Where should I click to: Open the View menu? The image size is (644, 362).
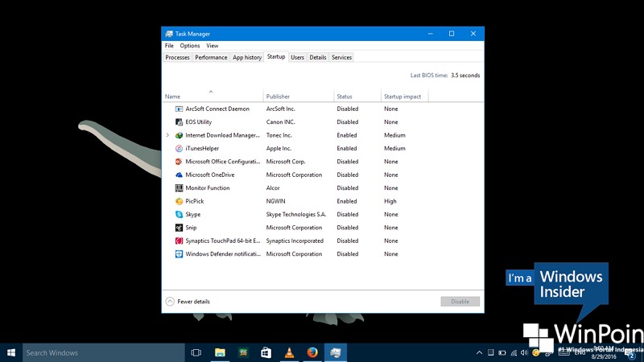[213, 46]
